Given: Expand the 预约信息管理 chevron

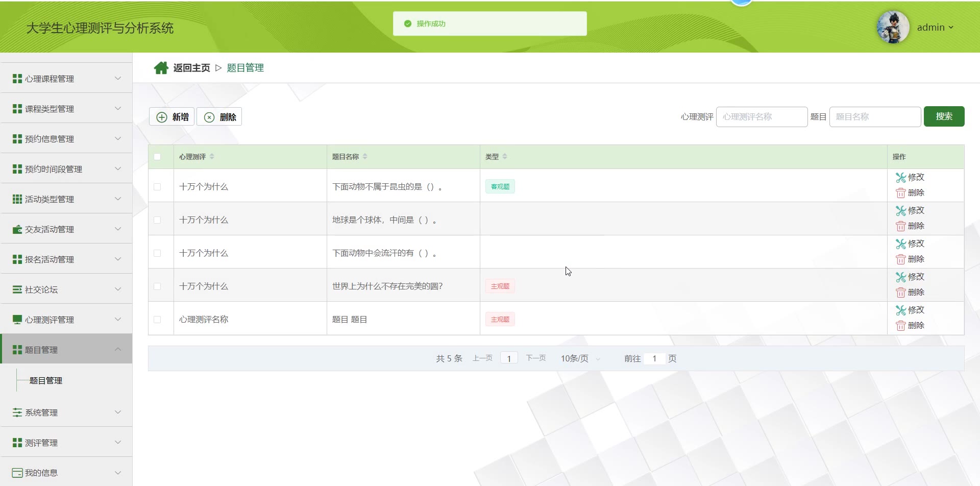Looking at the screenshot, I should (x=118, y=138).
